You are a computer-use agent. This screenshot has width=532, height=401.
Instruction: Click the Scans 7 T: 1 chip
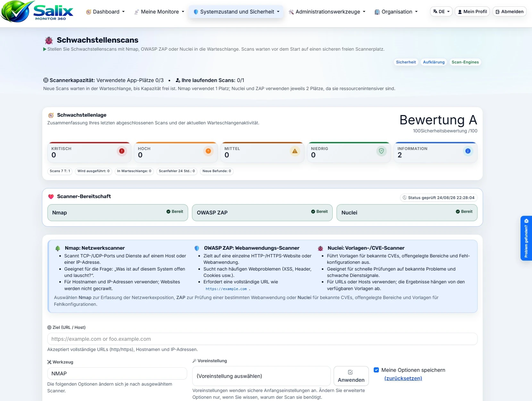[60, 171]
